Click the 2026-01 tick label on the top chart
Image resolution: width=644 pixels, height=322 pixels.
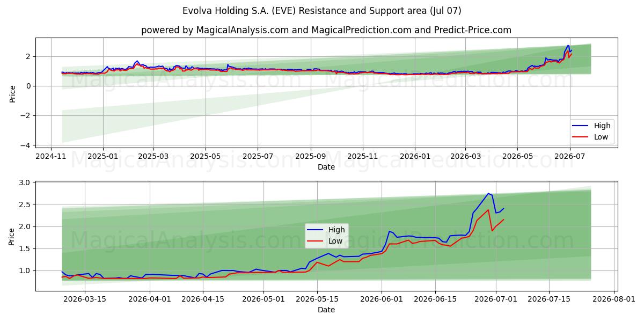(x=415, y=157)
